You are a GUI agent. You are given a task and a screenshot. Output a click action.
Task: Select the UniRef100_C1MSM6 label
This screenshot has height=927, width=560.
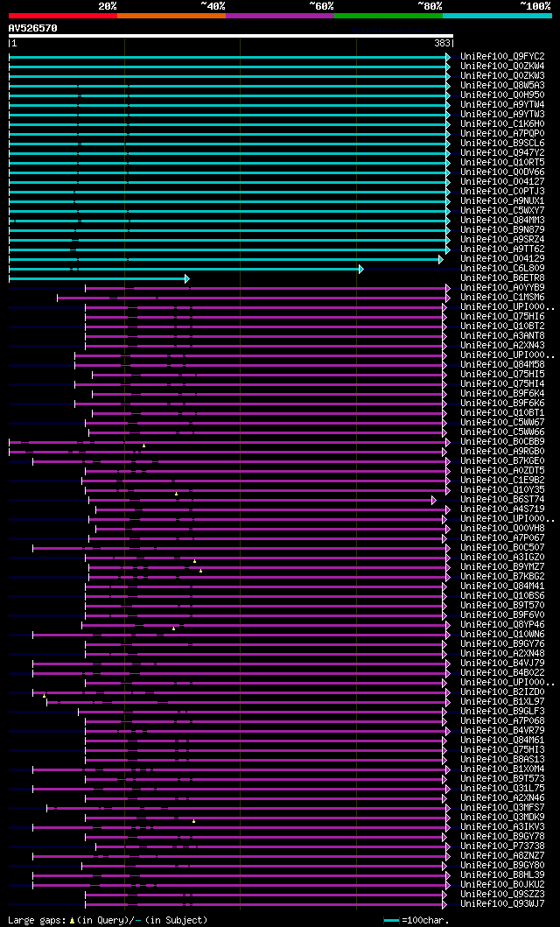pyautogui.click(x=503, y=298)
